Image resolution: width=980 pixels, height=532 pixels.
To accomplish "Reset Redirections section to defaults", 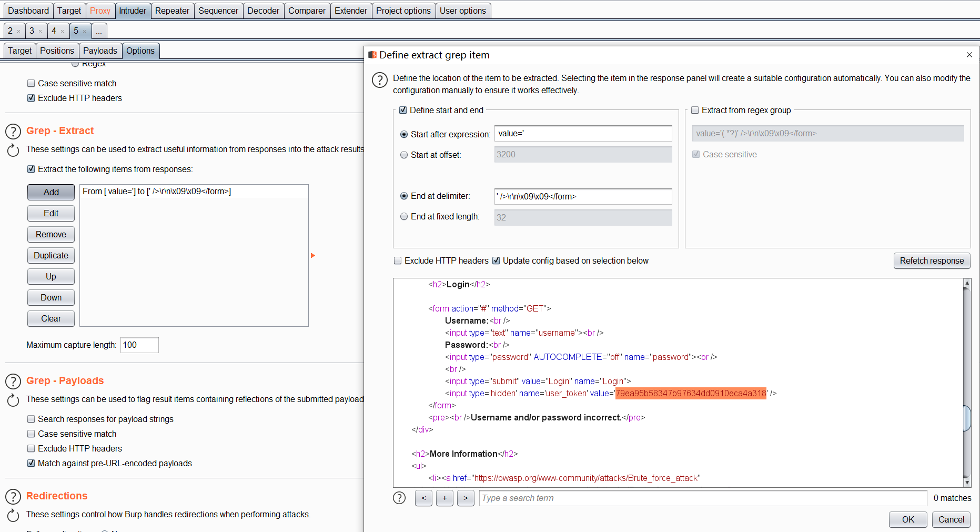I will pyautogui.click(x=13, y=515).
